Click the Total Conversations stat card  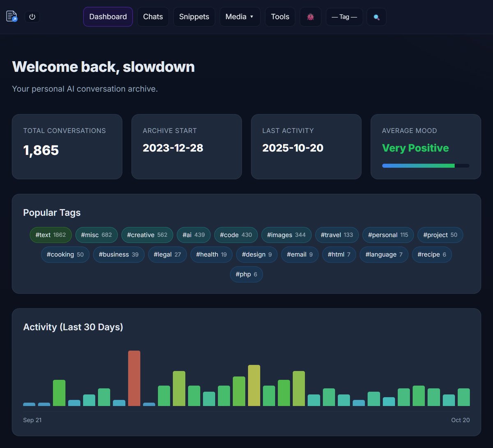67,146
